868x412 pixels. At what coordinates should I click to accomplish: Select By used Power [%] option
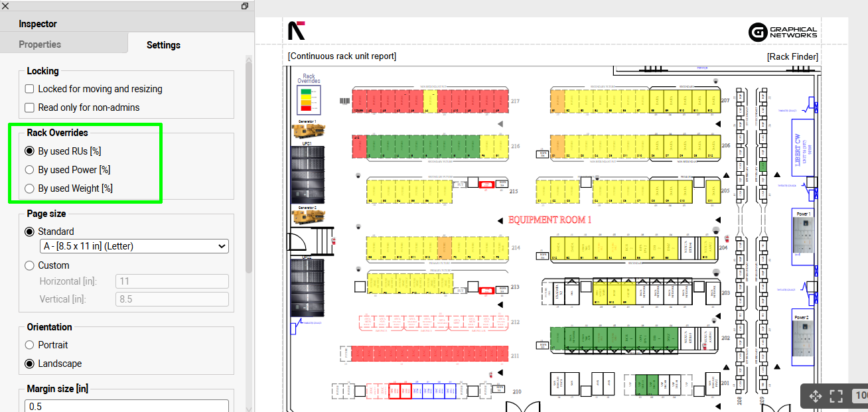point(30,170)
